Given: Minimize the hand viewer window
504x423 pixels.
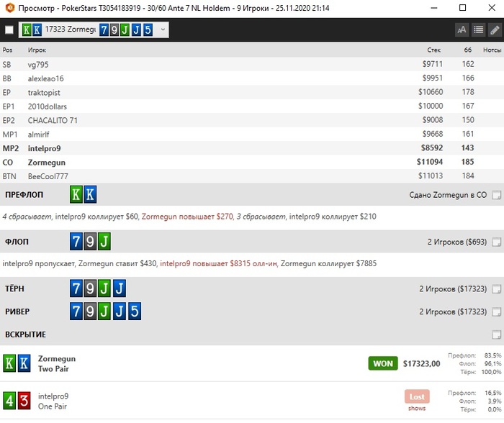Looking at the screenshot, I should (434, 8).
